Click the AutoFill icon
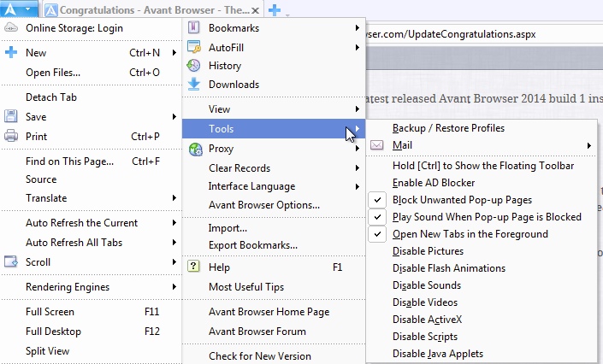The width and height of the screenshot is (603, 364). pyautogui.click(x=193, y=47)
